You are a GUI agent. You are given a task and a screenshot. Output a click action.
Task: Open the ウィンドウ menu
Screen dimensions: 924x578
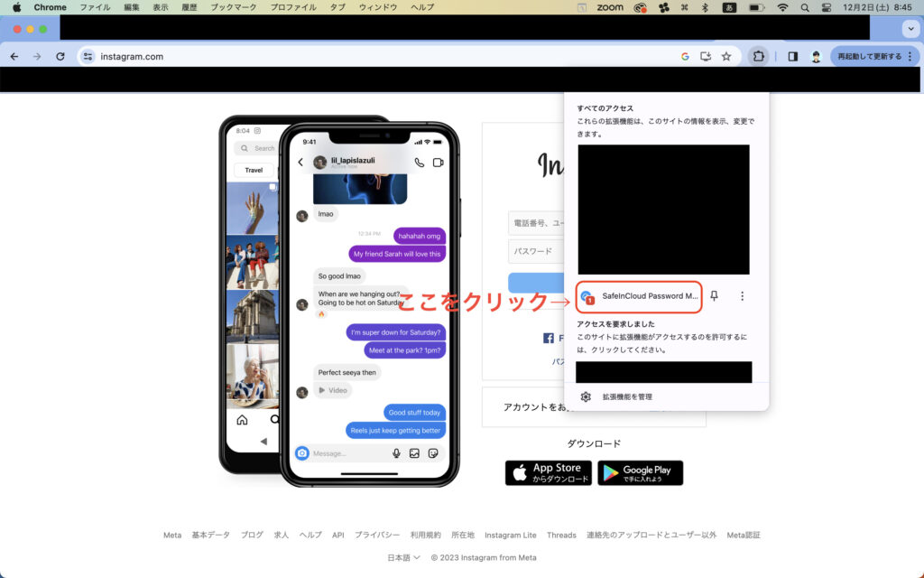pos(378,7)
